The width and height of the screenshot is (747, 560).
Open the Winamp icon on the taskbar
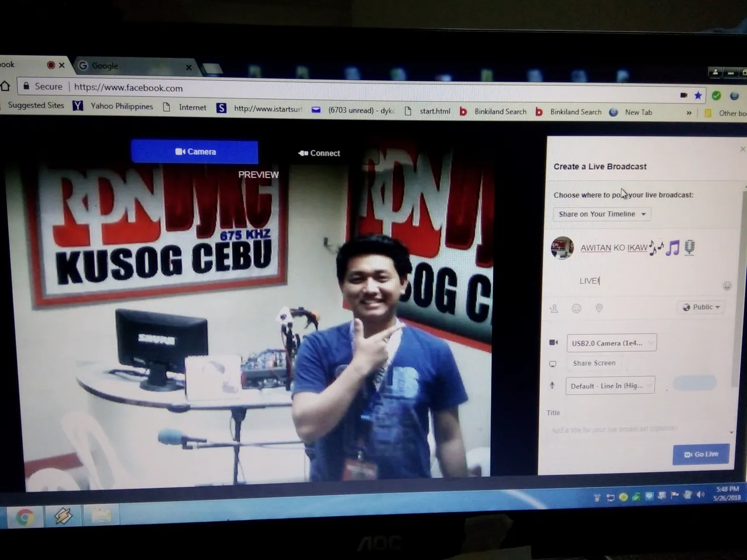[63, 516]
